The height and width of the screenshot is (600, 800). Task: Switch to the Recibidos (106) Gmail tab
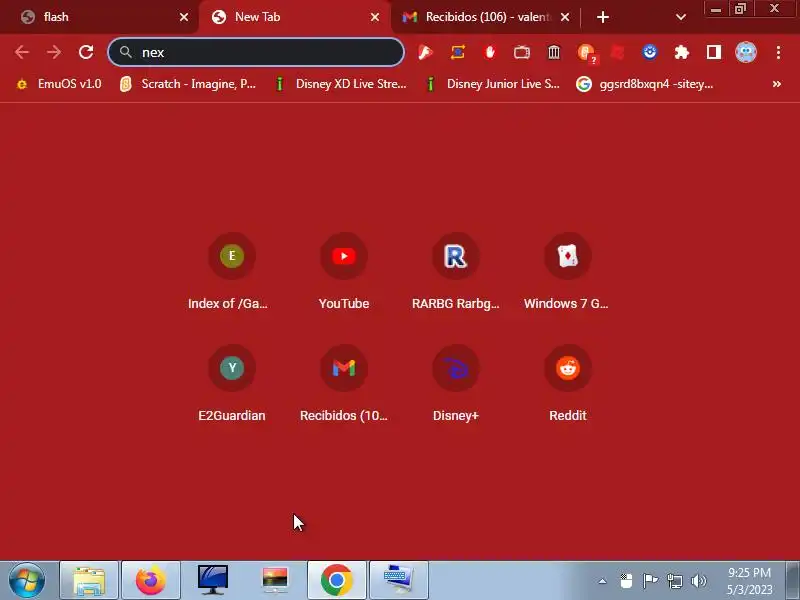(x=487, y=17)
